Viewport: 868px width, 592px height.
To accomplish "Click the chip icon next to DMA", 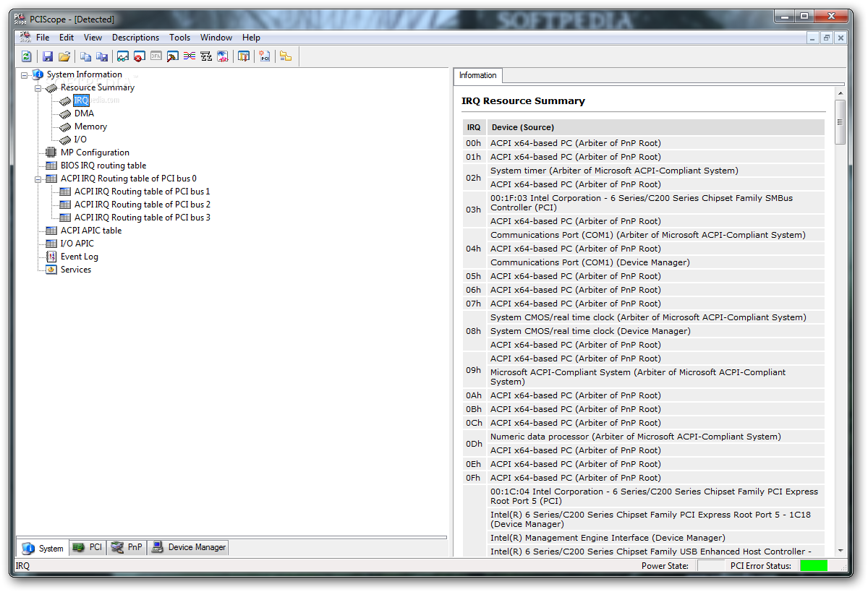I will [x=65, y=113].
